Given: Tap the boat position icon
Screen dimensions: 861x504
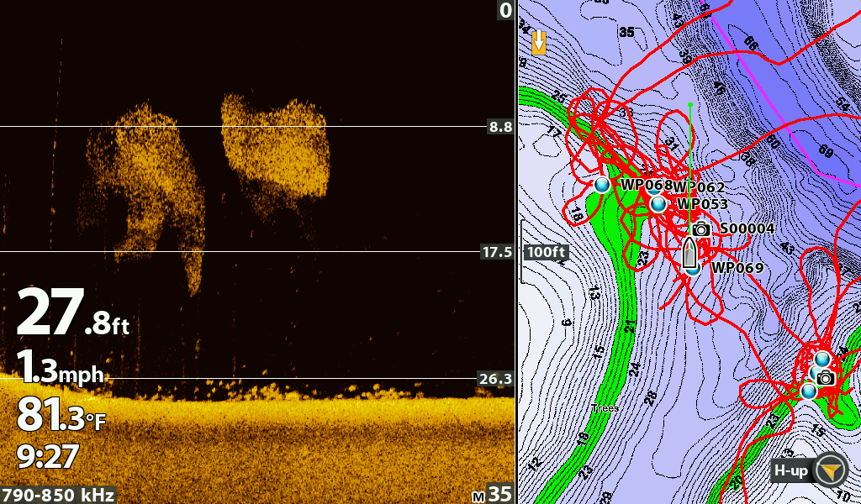Looking at the screenshot, I should click(x=690, y=253).
